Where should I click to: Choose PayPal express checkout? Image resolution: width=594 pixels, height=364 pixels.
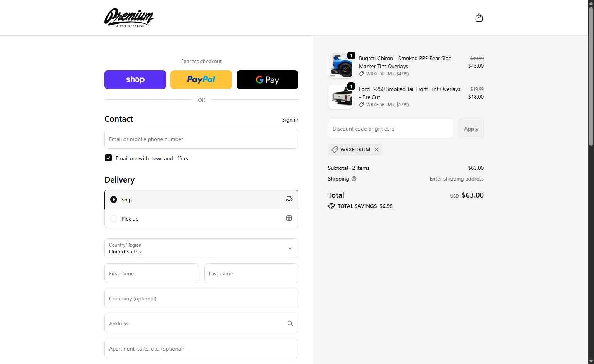tap(201, 80)
